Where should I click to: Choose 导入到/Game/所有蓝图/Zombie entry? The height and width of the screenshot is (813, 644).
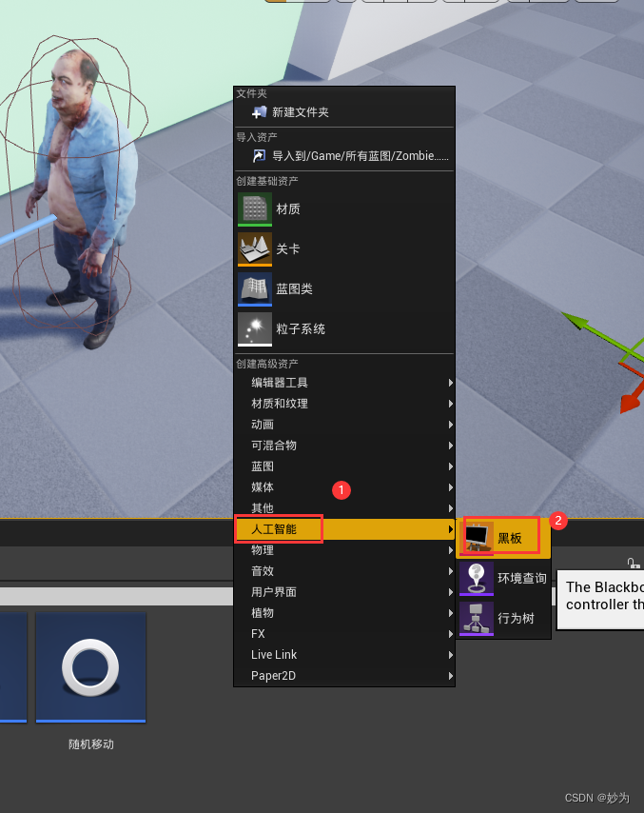pyautogui.click(x=344, y=155)
